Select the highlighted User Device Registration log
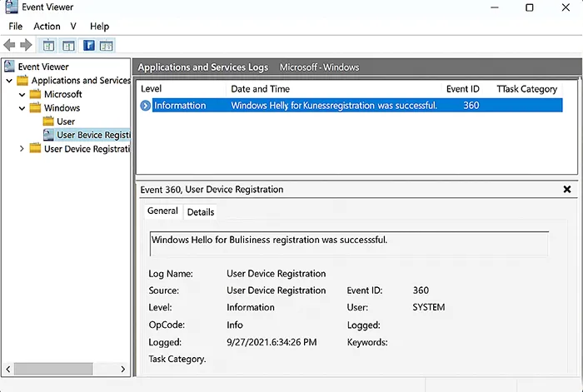 [x=93, y=135]
